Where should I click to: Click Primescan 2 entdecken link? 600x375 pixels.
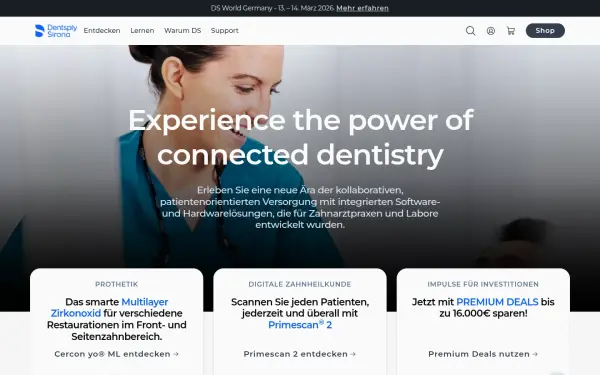tap(300, 354)
